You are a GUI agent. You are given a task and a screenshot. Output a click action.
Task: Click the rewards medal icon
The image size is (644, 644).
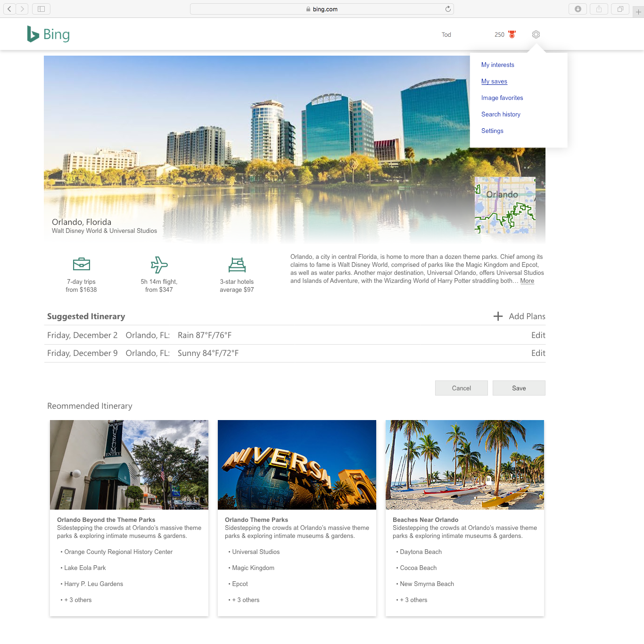coord(512,34)
